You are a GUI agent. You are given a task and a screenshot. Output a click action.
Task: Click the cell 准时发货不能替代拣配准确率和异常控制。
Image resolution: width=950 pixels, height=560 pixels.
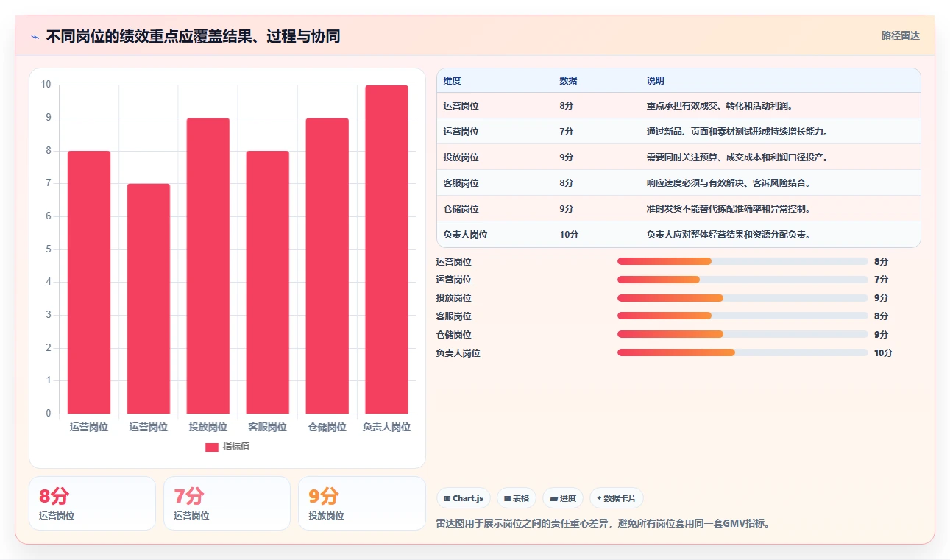click(728, 209)
